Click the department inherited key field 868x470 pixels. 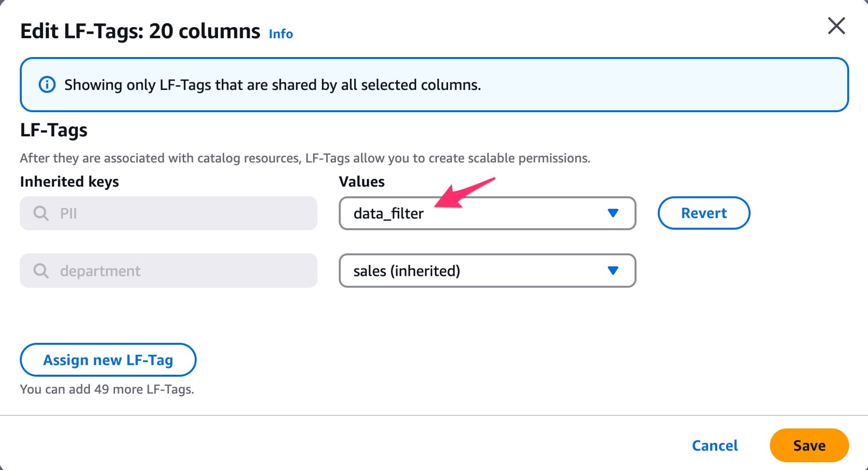[169, 271]
